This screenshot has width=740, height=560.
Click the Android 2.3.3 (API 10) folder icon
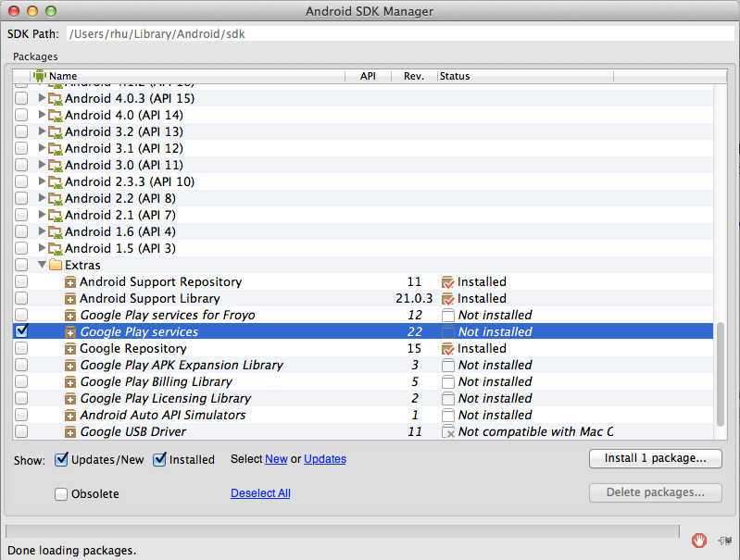pyautogui.click(x=56, y=182)
